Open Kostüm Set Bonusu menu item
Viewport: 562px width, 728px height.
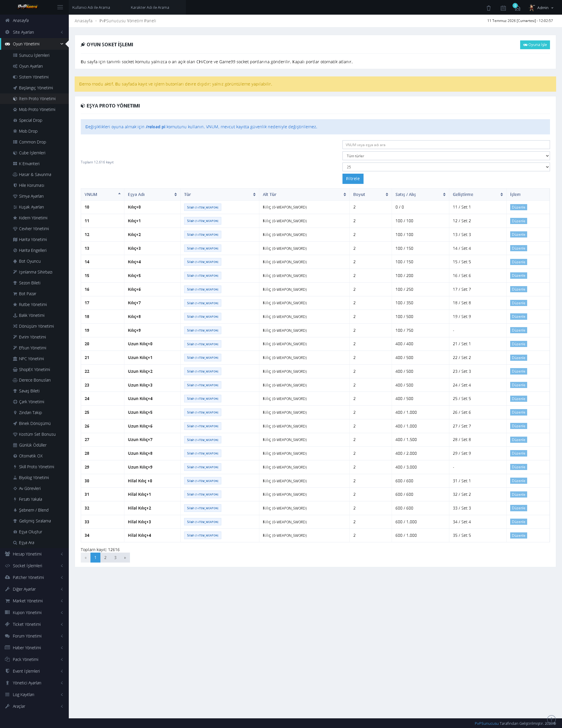tap(34, 434)
